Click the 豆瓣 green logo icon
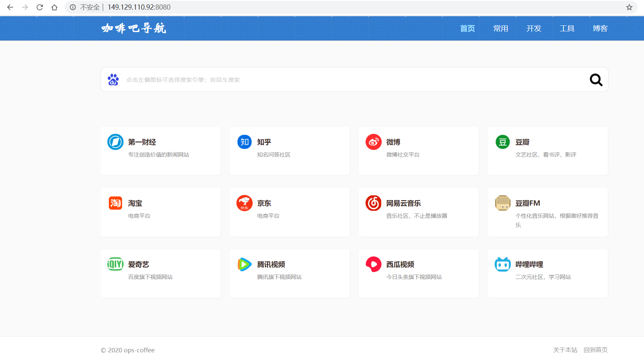 503,142
